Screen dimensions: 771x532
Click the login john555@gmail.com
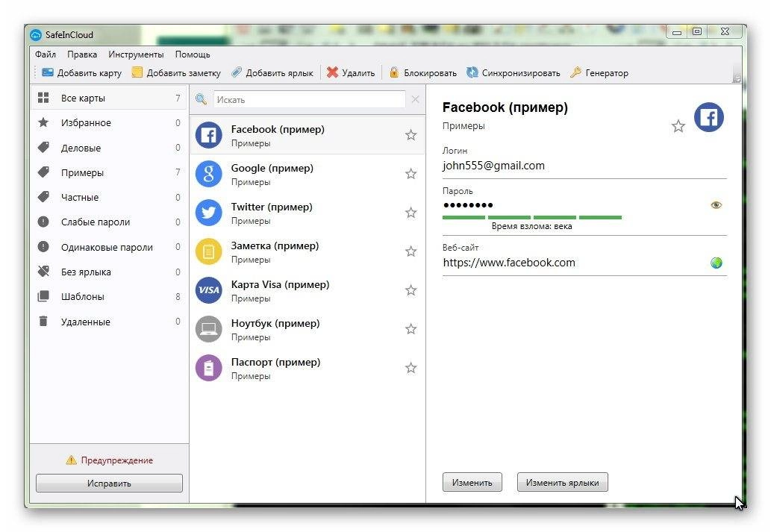point(493,166)
